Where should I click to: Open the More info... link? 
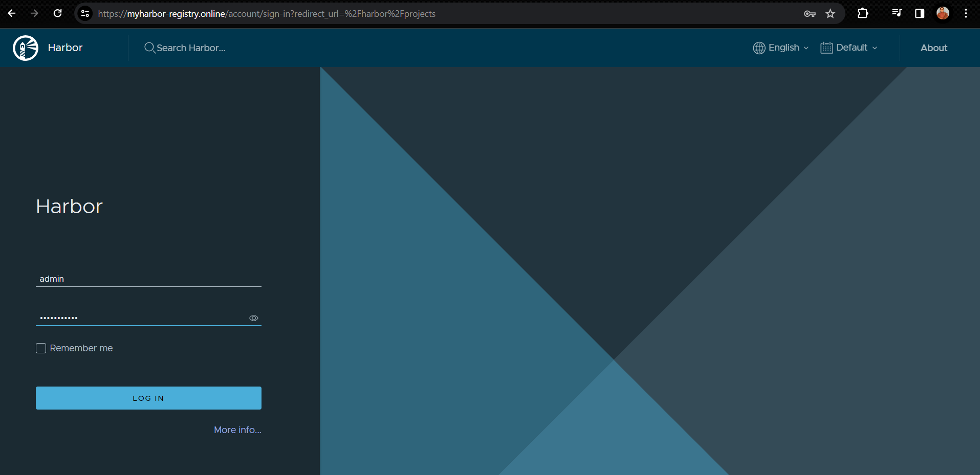(x=237, y=430)
